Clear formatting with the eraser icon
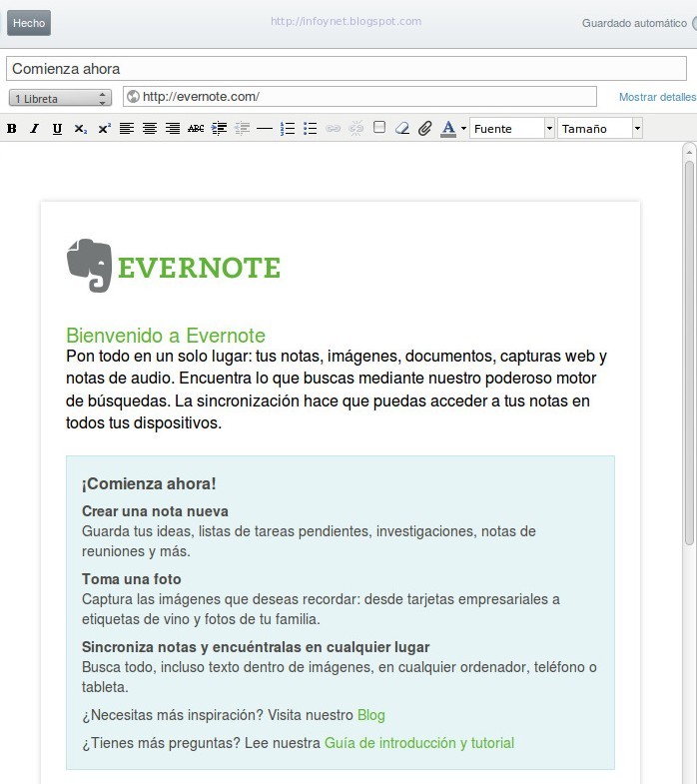The width and height of the screenshot is (697, 784). tap(402, 129)
